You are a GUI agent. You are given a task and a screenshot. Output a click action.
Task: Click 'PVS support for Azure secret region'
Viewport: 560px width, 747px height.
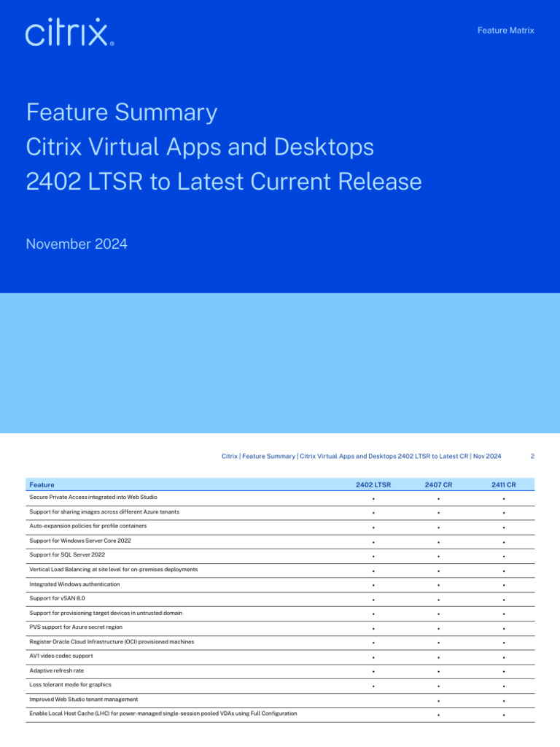tap(76, 627)
